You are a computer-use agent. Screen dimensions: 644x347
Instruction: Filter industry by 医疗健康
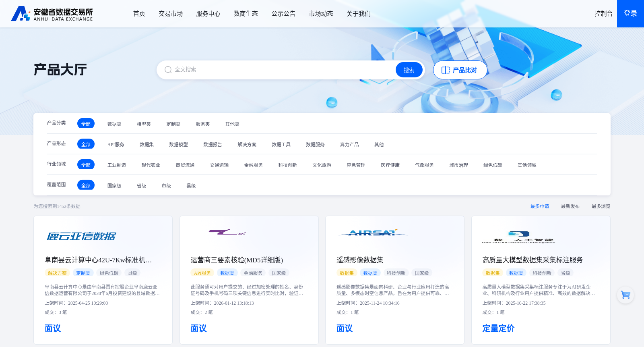pos(390,165)
